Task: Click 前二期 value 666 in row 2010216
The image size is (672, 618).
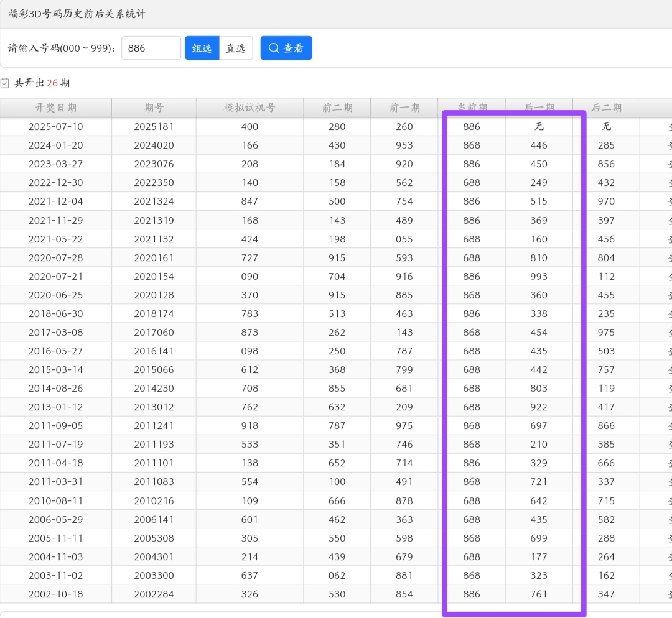Action: 337,500
